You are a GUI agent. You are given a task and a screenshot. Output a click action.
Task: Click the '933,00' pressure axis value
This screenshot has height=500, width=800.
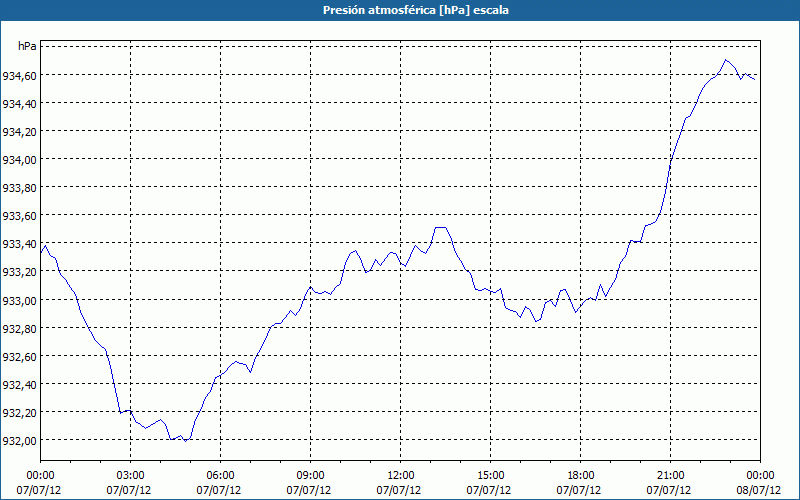(x=19, y=301)
